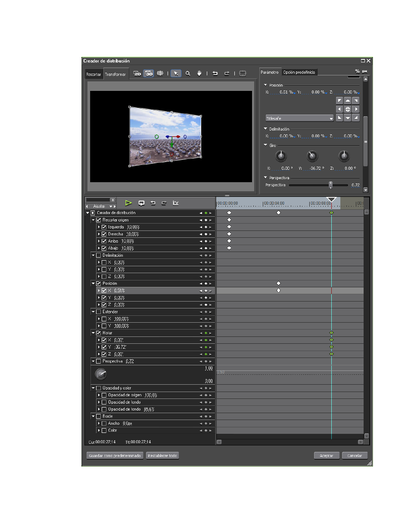Viewport: 411px width, 532px height.
Task: Switch to 2D mode icon
Action: pos(137,74)
